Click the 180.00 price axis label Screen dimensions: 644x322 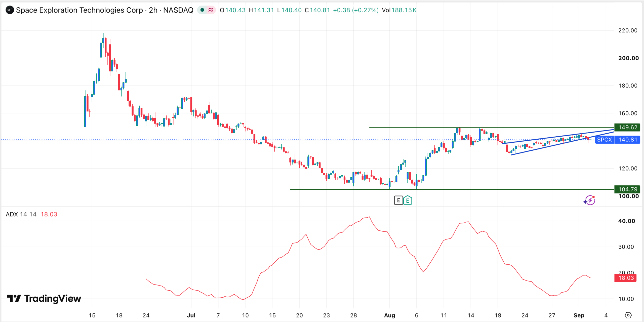point(628,86)
